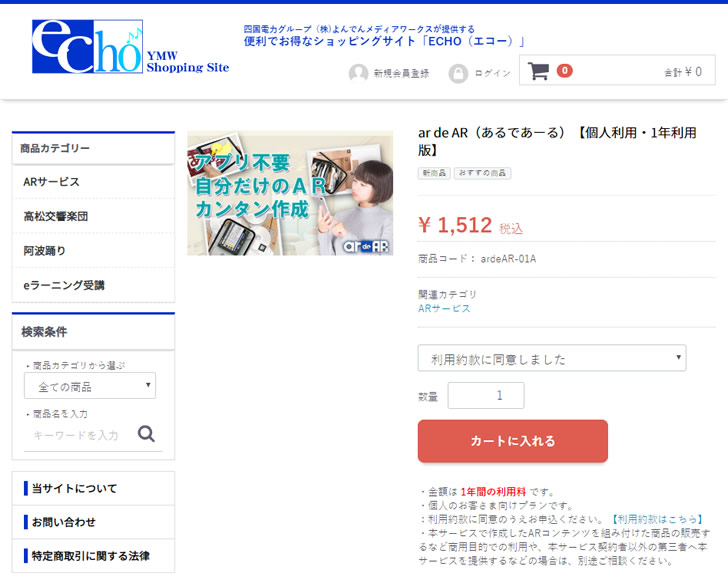Click the 商品カテゴリー sidebar heading
Viewport: 728px width, 580px height.
click(55, 148)
